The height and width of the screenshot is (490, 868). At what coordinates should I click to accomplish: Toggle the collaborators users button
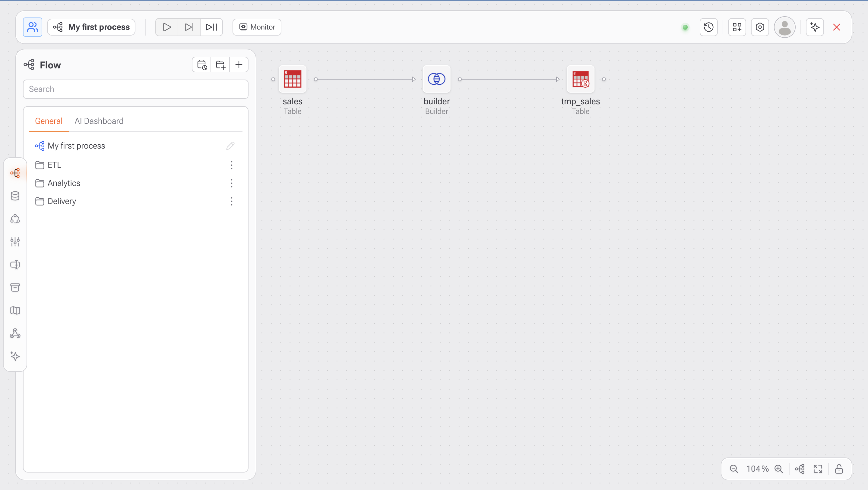(32, 27)
